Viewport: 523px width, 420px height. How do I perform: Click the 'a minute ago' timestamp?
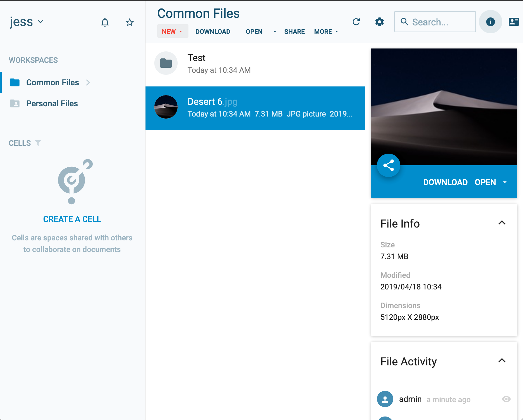click(448, 400)
